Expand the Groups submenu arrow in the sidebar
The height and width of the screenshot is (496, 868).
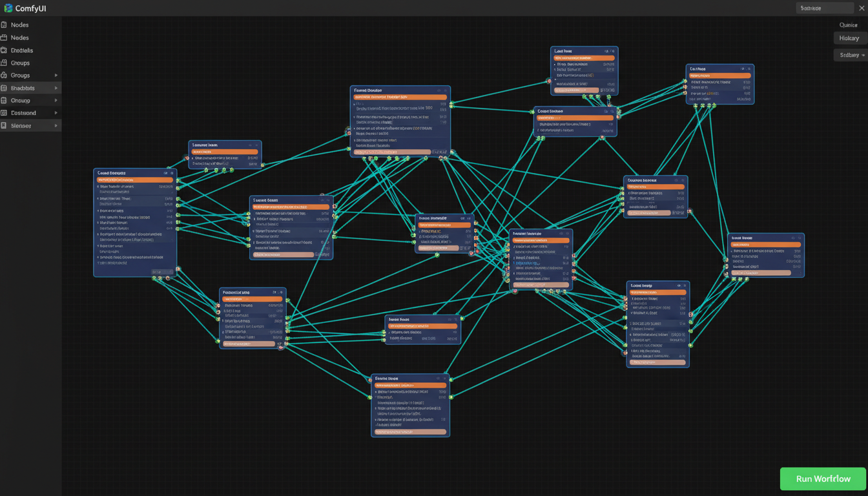click(x=57, y=75)
